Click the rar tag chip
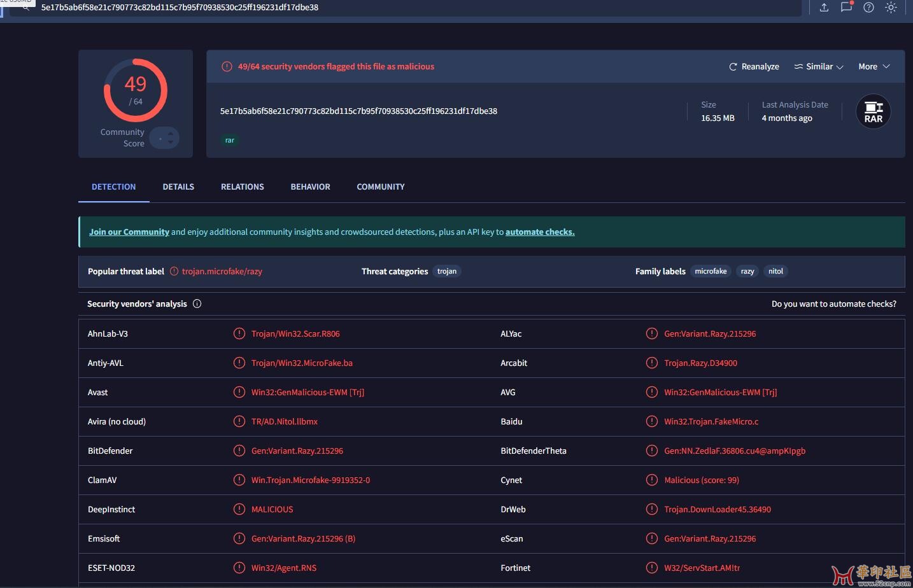Screen dimensions: 913x588 (230, 140)
